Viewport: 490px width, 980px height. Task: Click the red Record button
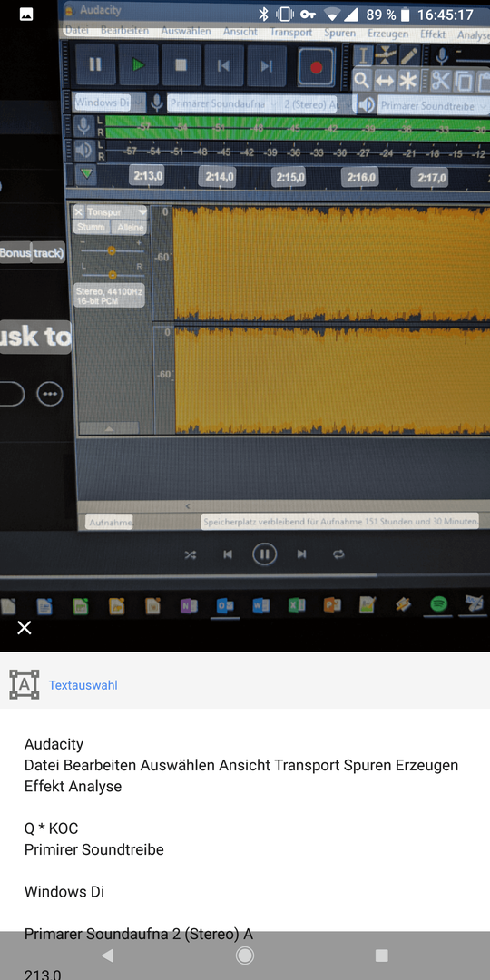(317, 67)
